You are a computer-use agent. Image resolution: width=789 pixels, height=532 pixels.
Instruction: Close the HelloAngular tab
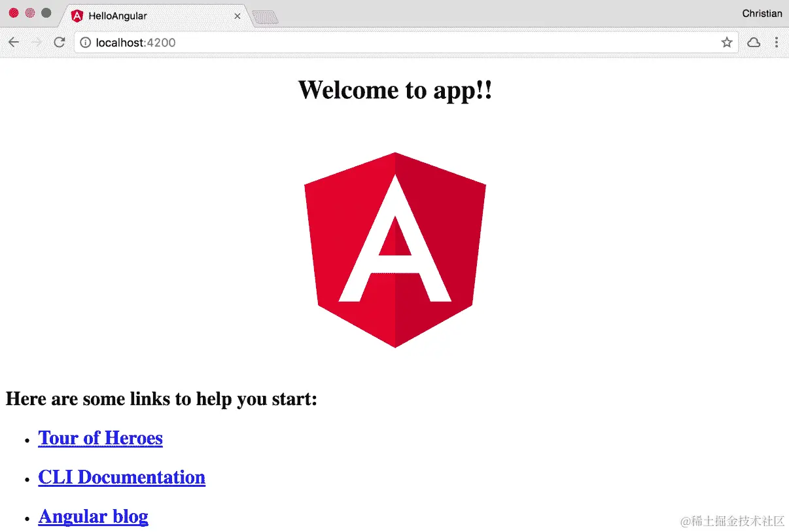click(237, 16)
